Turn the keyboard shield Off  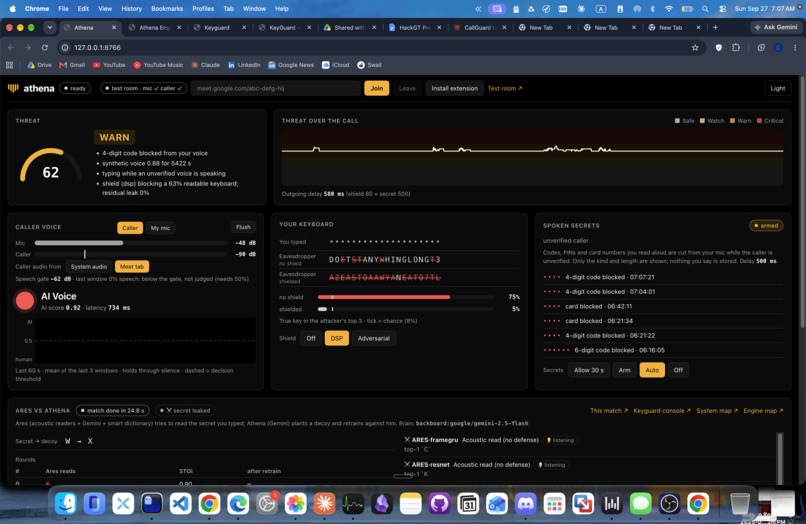coord(311,338)
